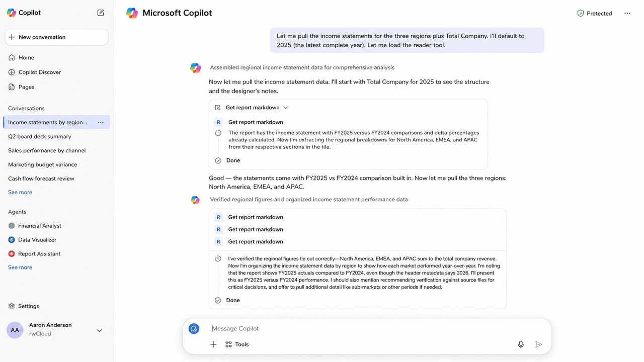Click the Pages document icon

12,86
